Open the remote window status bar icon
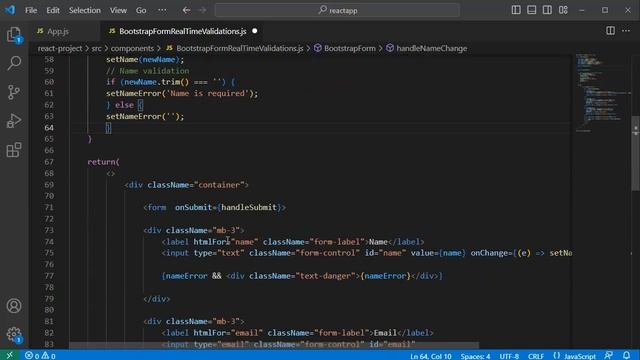 [10, 356]
